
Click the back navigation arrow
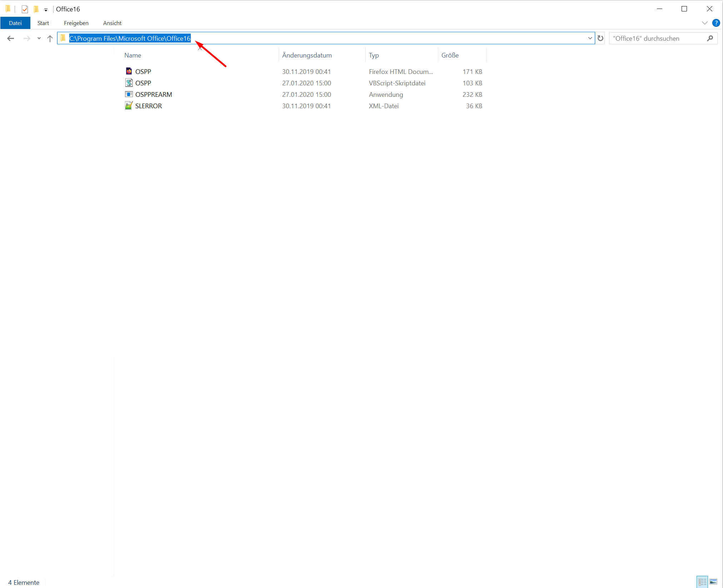[x=11, y=39]
